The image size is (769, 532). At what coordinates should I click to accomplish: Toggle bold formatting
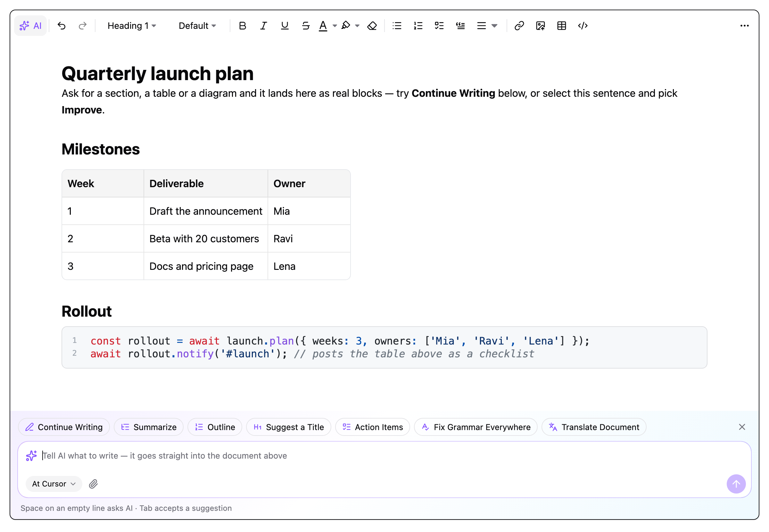(x=243, y=26)
